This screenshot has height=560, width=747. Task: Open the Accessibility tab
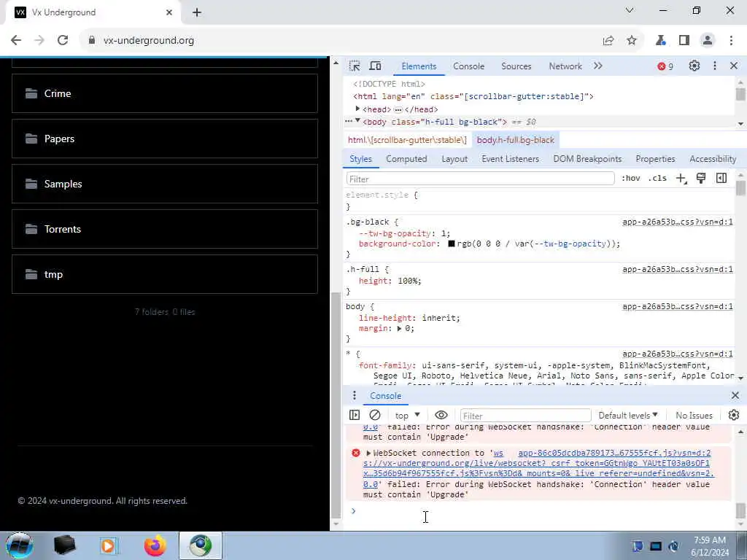tap(713, 159)
